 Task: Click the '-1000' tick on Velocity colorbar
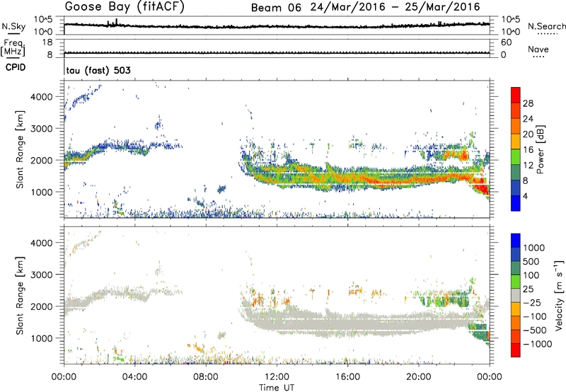(x=538, y=344)
